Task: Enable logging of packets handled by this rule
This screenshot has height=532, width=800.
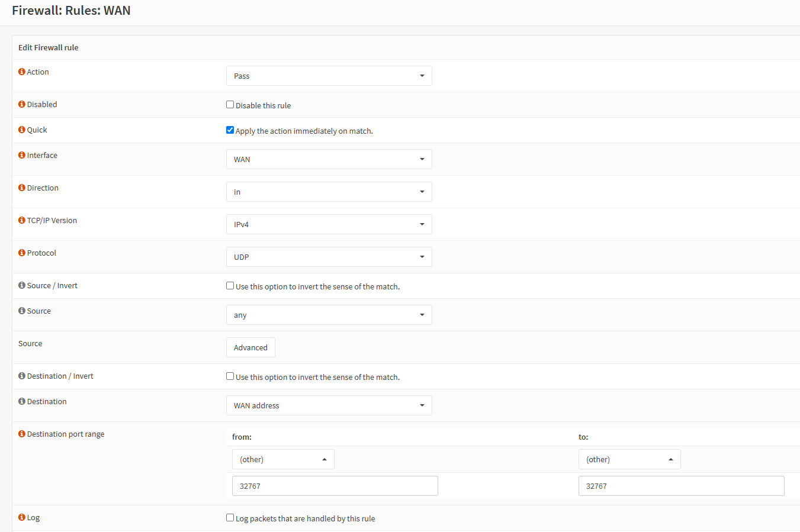Action: point(230,517)
